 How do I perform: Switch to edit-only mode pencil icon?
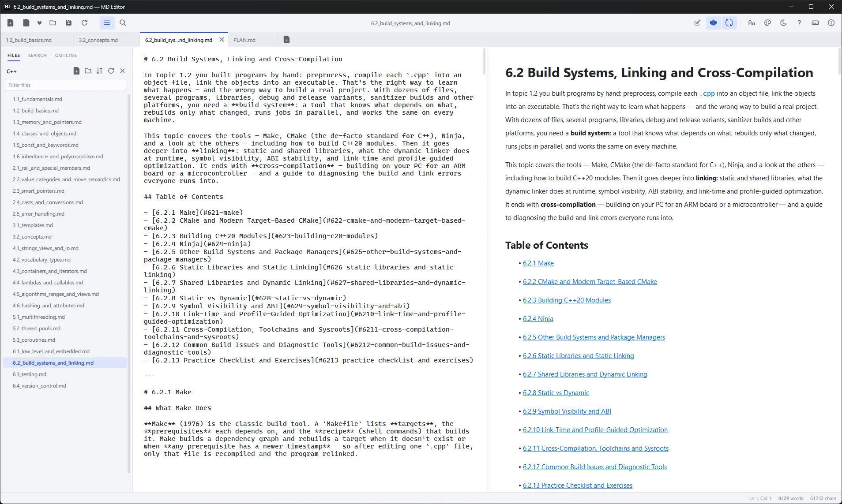(x=697, y=23)
